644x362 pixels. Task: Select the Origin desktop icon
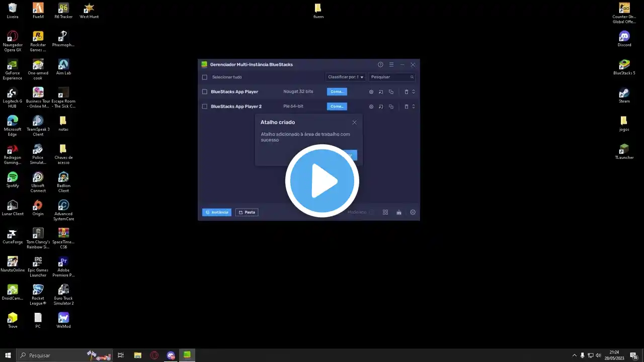38,208
